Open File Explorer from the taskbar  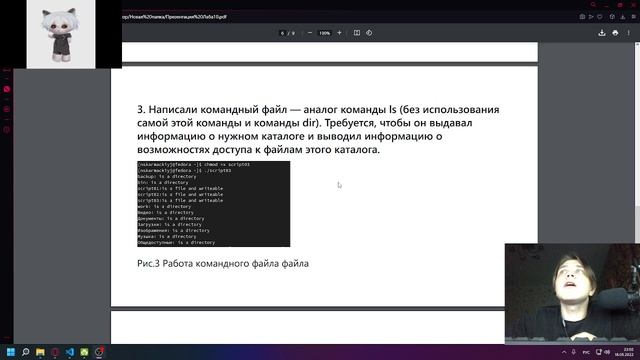40,352
